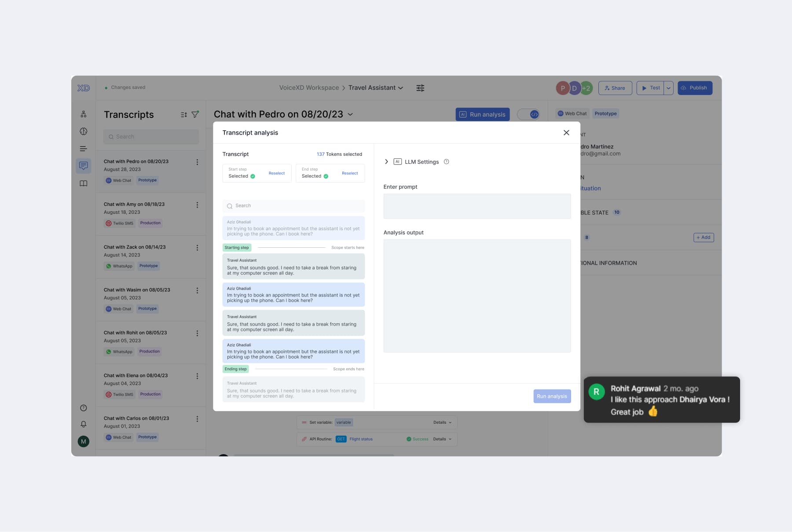Close the Transcript analysis dialog

[566, 133]
